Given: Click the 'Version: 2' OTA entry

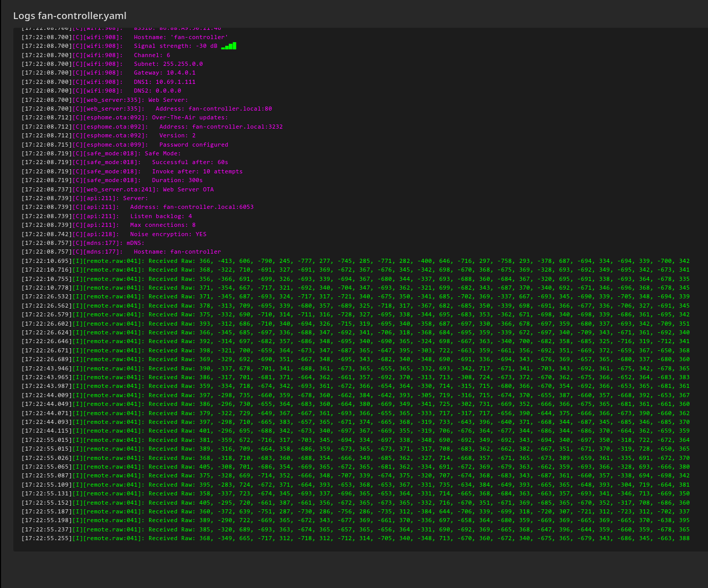Looking at the screenshot, I should tap(108, 135).
